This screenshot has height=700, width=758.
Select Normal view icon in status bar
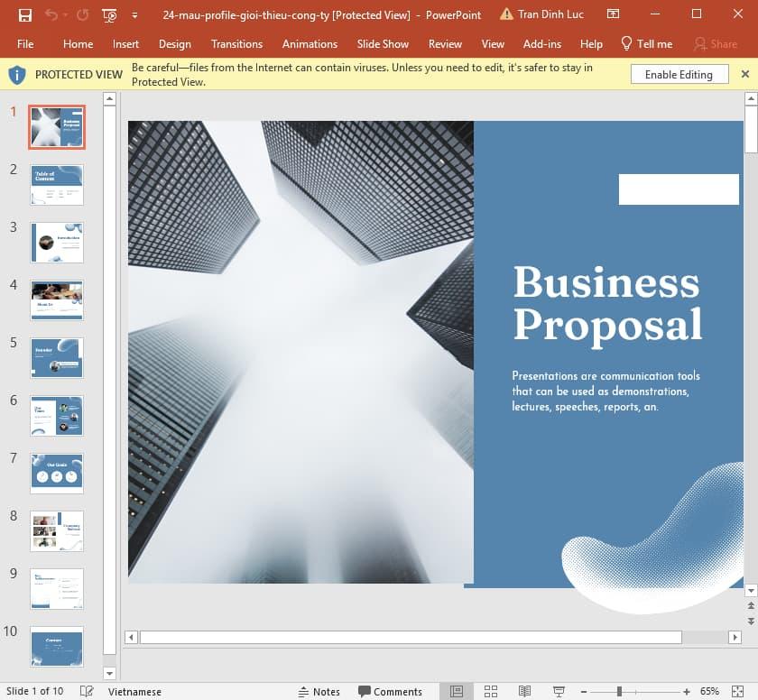pyautogui.click(x=454, y=691)
